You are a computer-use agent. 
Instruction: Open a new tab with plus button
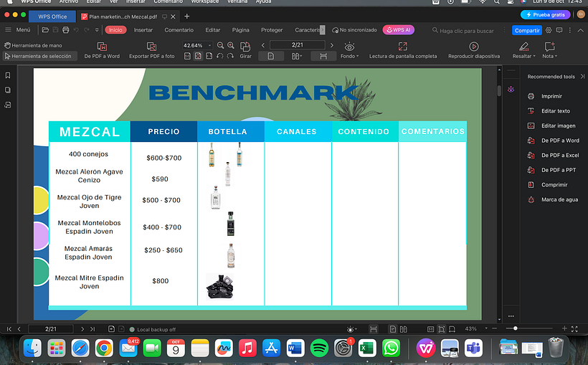tap(186, 16)
